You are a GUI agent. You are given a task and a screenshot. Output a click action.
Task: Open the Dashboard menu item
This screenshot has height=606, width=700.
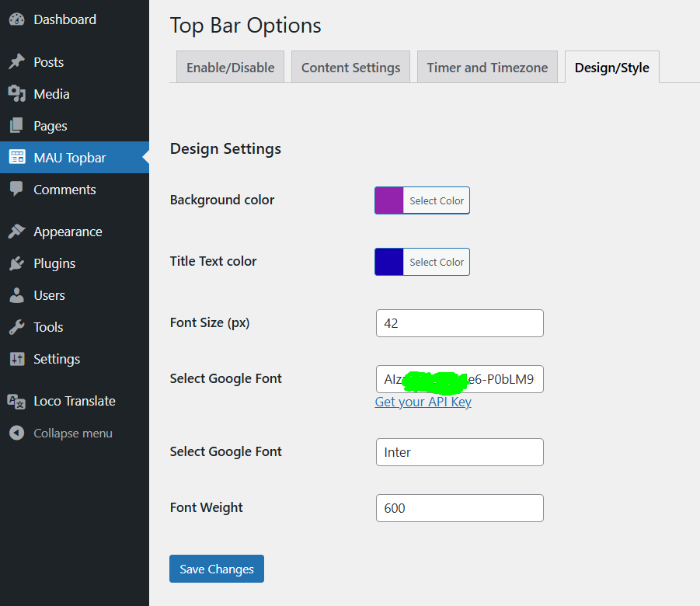click(x=75, y=19)
